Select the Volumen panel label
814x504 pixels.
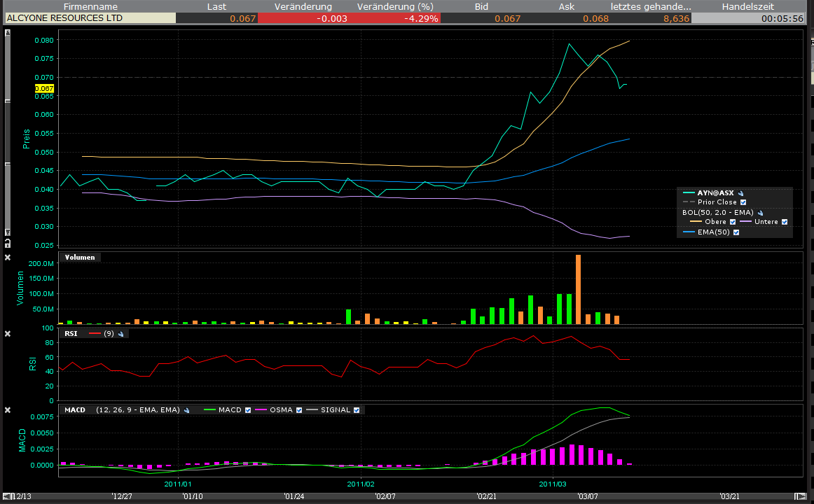78,257
